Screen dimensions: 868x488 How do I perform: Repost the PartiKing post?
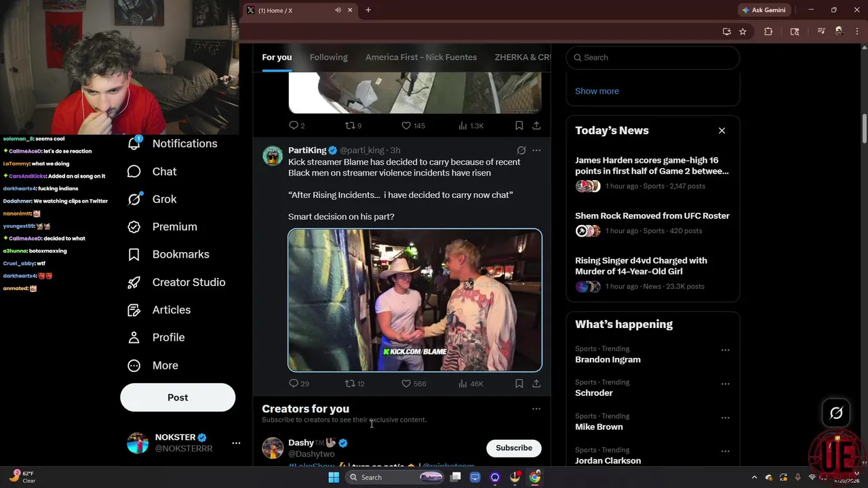tap(355, 384)
